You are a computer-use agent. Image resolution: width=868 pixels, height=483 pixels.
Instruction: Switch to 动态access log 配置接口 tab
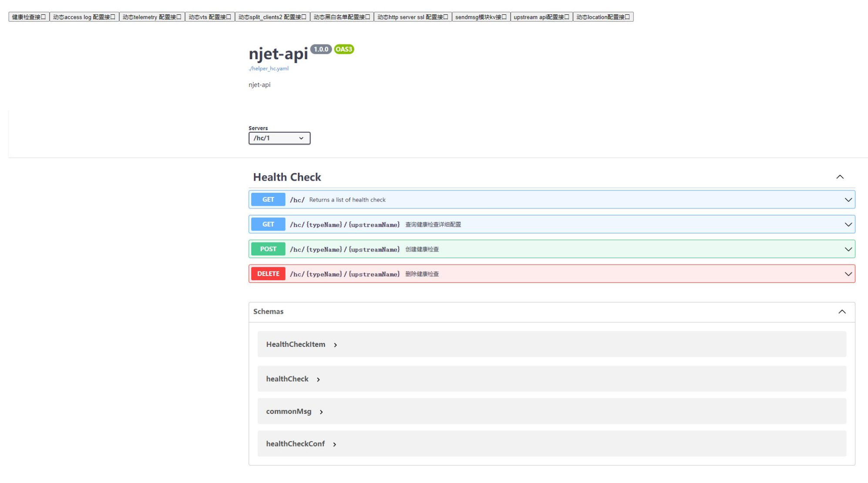click(x=84, y=17)
